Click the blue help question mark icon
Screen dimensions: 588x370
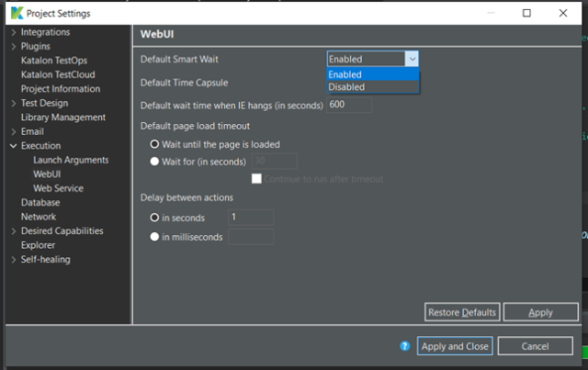point(404,346)
